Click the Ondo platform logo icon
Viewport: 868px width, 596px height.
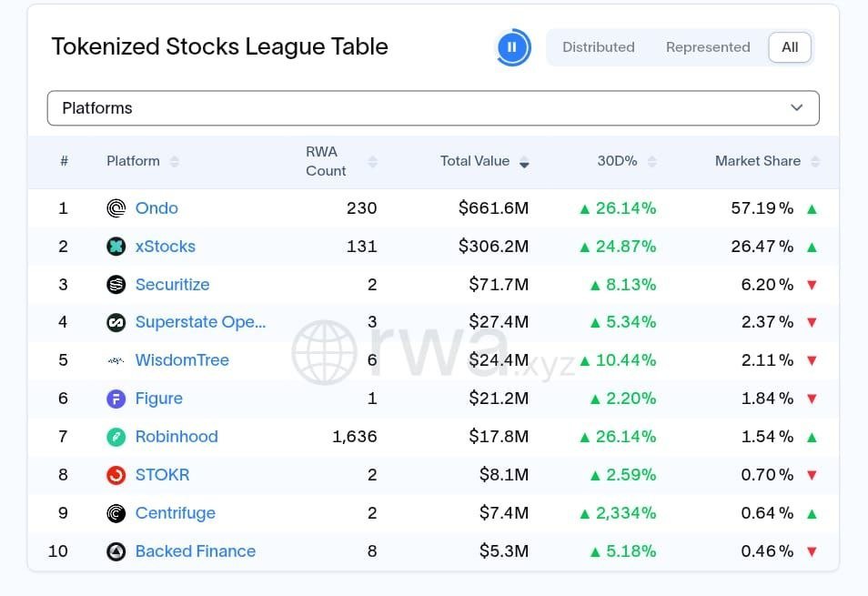[116, 208]
